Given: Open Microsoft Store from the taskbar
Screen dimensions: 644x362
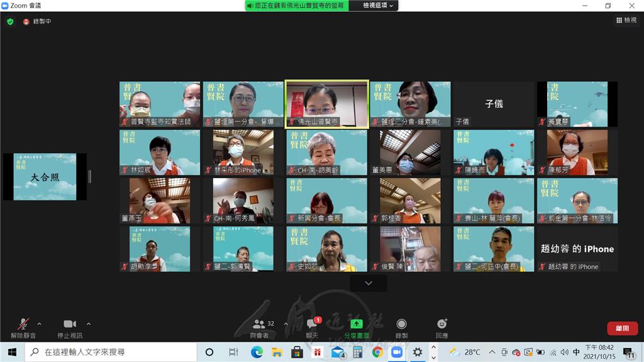Looking at the screenshot, I should click(x=297, y=352).
